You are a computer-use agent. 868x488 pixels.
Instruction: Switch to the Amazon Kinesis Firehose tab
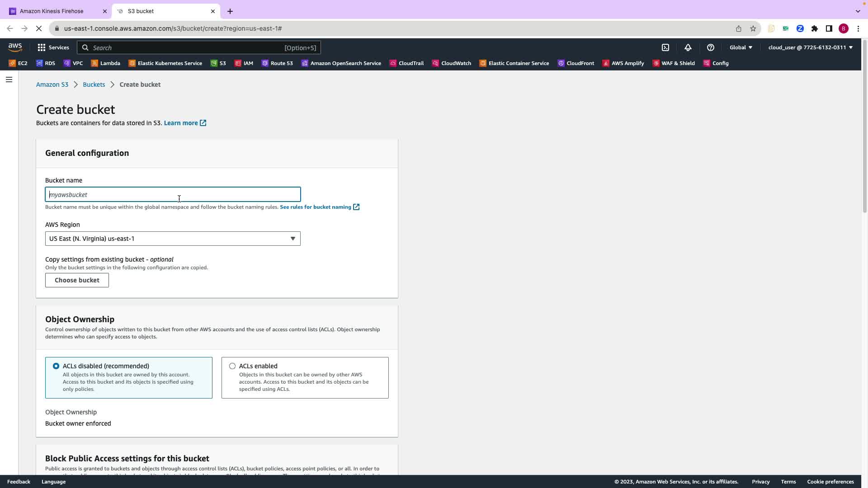pyautogui.click(x=52, y=11)
